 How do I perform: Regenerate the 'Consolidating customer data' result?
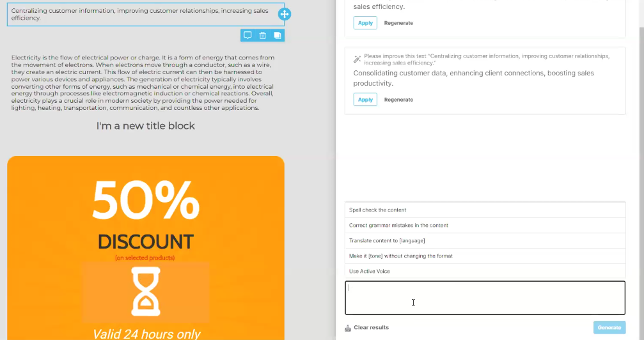[398, 100]
